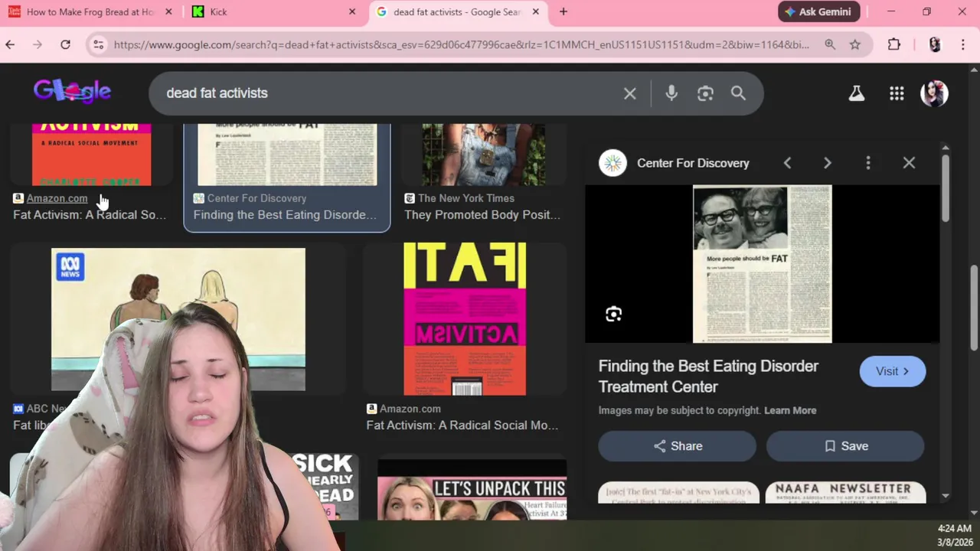This screenshot has width=980, height=551.
Task: Open Learn More copyright link
Action: 790,410
